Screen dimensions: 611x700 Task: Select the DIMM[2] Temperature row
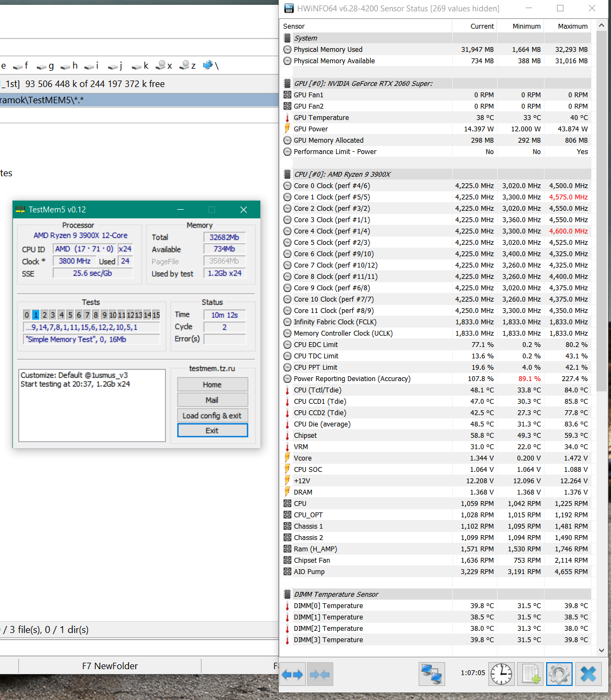(435, 629)
